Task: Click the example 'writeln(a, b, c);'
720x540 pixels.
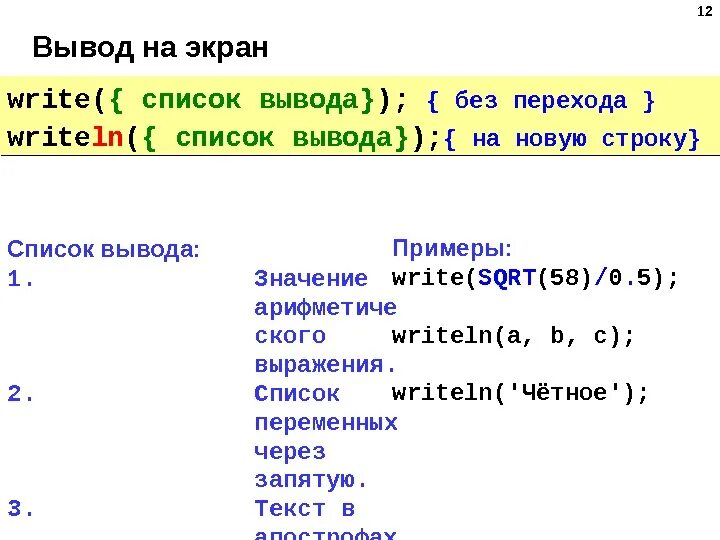Action: point(513,336)
